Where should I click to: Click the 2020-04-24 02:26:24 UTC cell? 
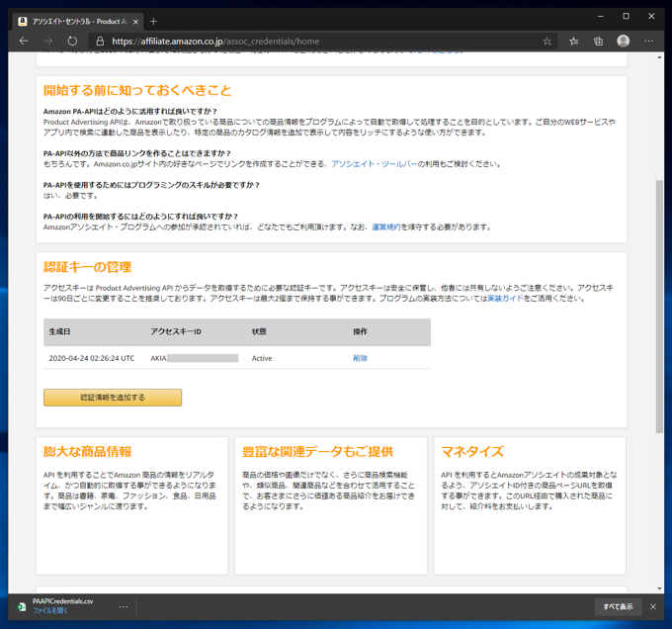tap(92, 358)
